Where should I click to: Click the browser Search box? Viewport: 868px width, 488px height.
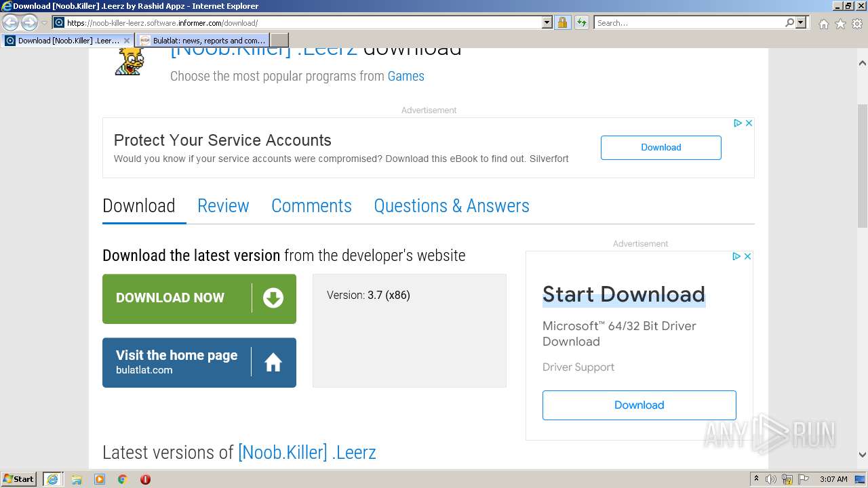click(x=689, y=22)
